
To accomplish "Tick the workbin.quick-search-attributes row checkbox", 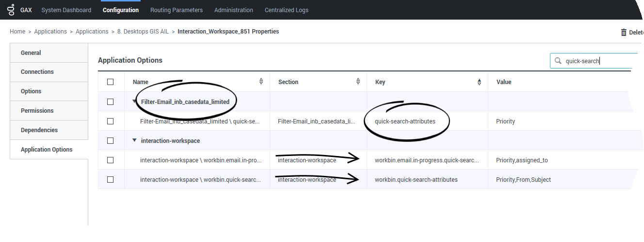I will tap(111, 179).
